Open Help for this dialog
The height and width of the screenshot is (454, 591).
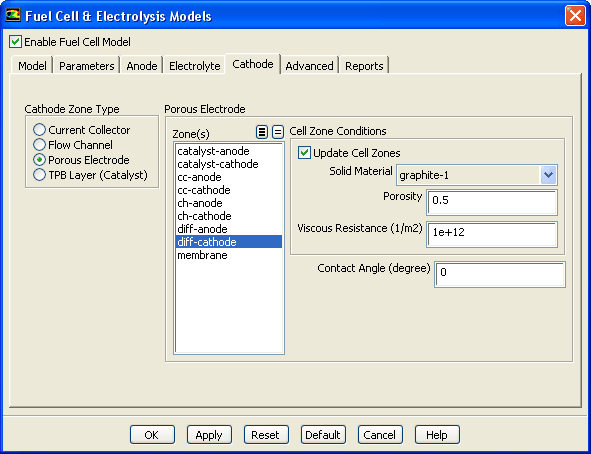pyautogui.click(x=437, y=435)
